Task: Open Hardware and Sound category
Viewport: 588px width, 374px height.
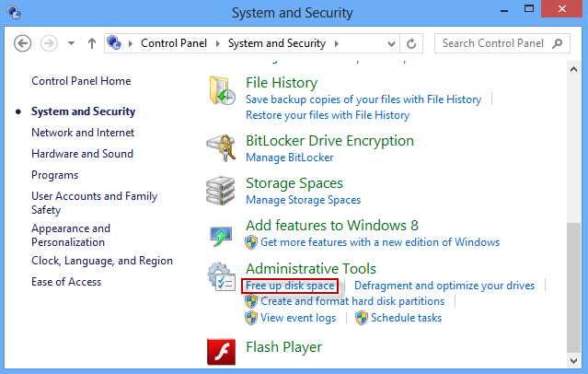Action: pyautogui.click(x=82, y=154)
